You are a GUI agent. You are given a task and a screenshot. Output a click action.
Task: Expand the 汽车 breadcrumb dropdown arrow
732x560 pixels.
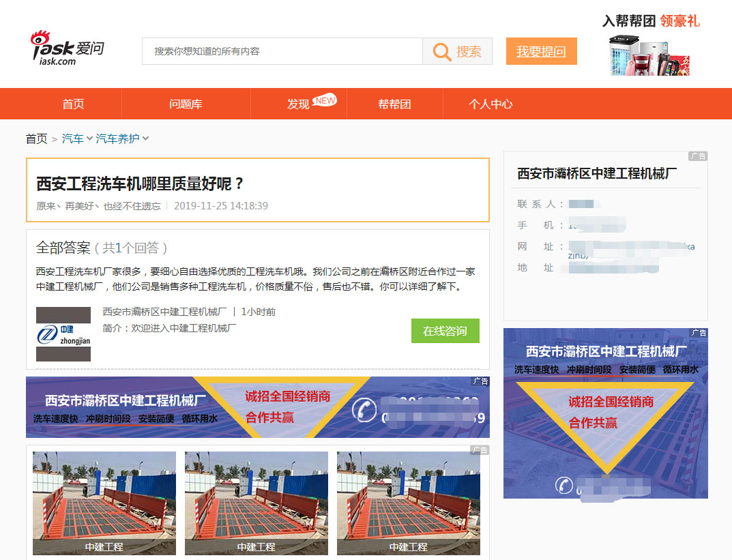tap(89, 138)
